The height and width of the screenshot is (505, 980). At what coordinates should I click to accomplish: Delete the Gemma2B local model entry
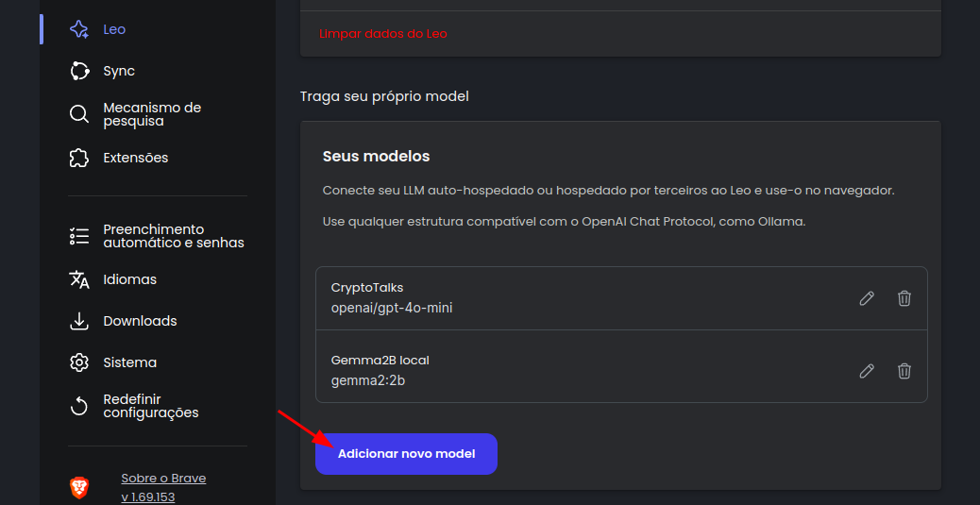pos(904,371)
